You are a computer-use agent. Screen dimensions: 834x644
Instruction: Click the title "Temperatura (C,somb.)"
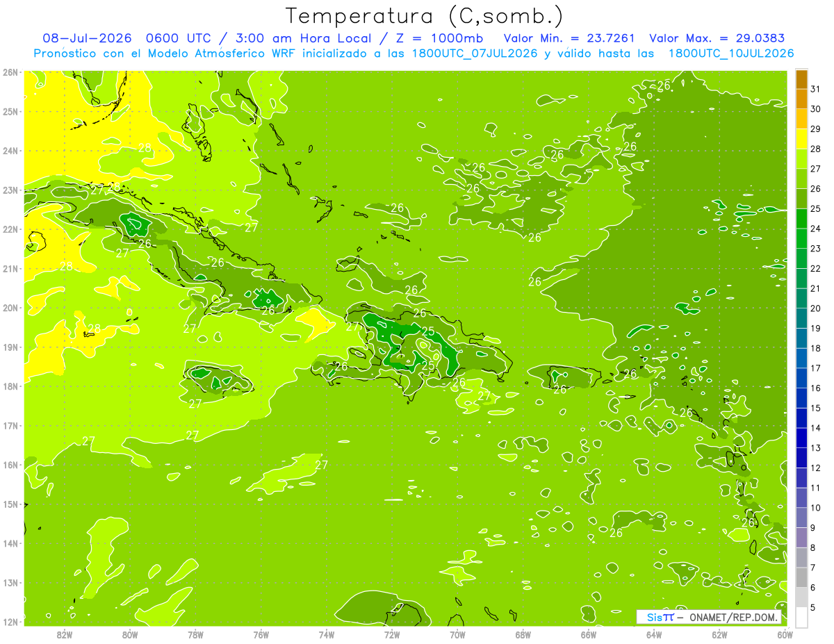coord(423,15)
